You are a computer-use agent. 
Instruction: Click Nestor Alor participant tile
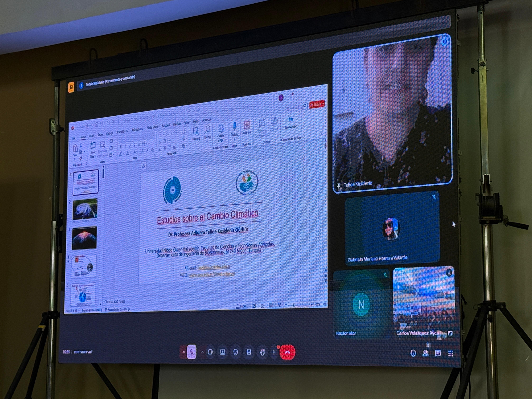pos(361,304)
